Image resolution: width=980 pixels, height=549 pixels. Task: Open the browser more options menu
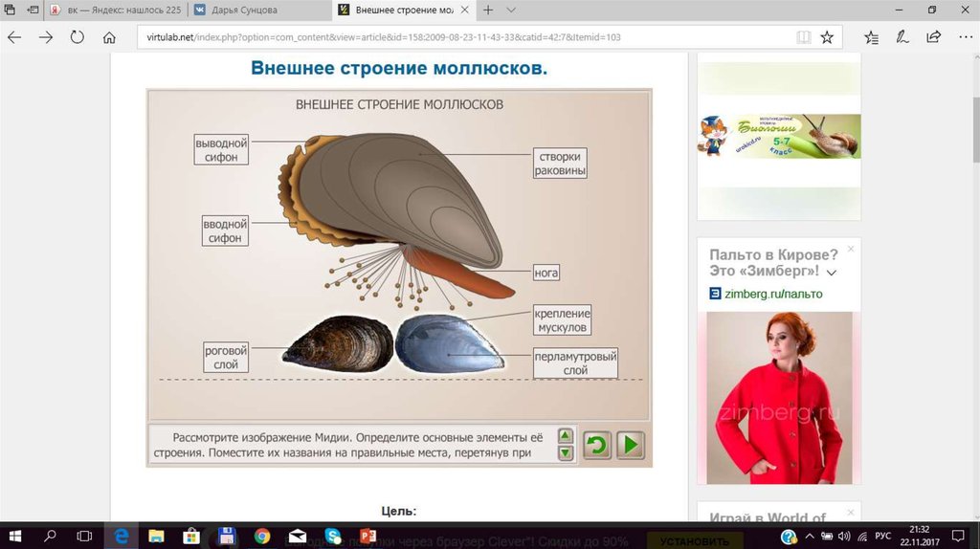point(963,37)
